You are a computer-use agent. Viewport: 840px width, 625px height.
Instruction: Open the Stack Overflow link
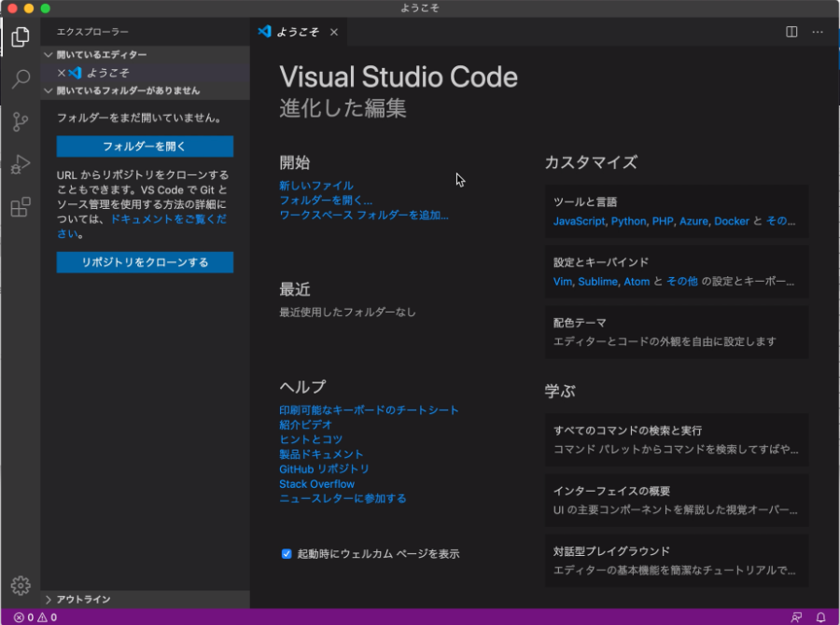316,483
